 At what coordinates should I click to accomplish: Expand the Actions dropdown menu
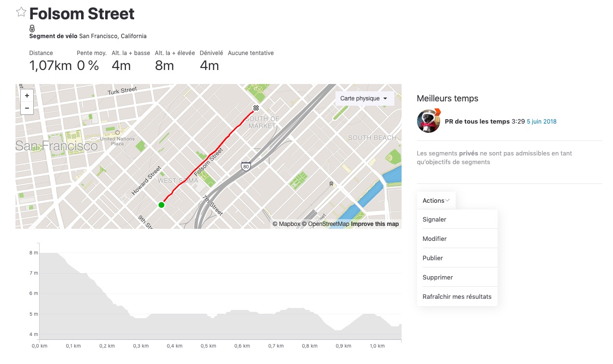click(435, 200)
